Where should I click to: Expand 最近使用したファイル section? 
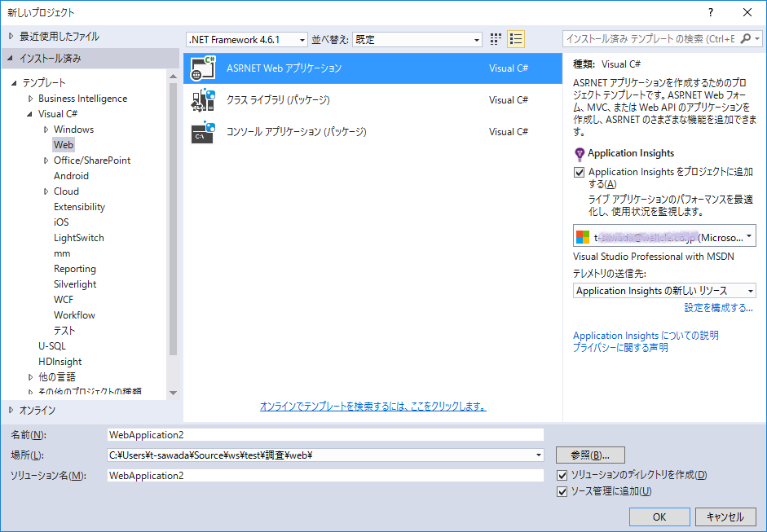click(x=11, y=36)
